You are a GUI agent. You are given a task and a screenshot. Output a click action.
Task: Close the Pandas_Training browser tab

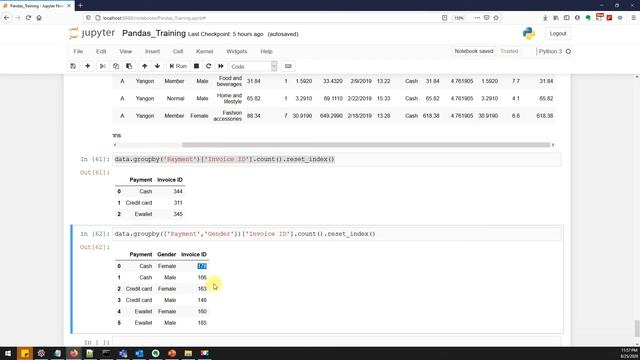pos(69,6)
